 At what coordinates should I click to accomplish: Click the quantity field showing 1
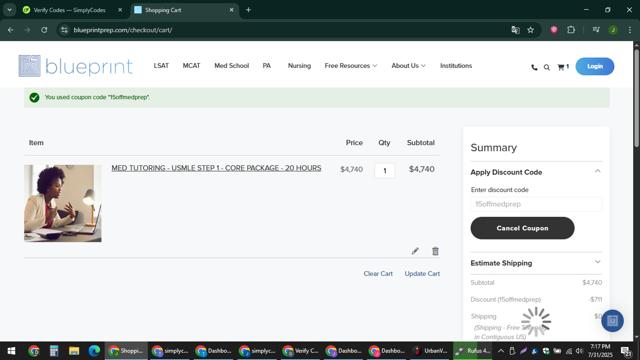(x=384, y=171)
